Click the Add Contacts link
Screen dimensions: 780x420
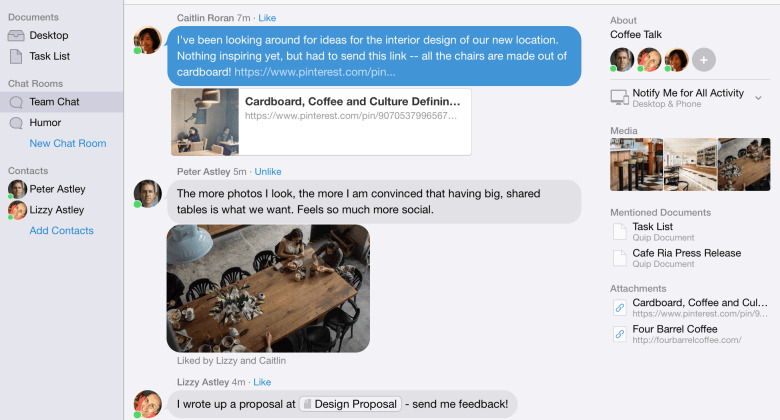click(x=61, y=230)
